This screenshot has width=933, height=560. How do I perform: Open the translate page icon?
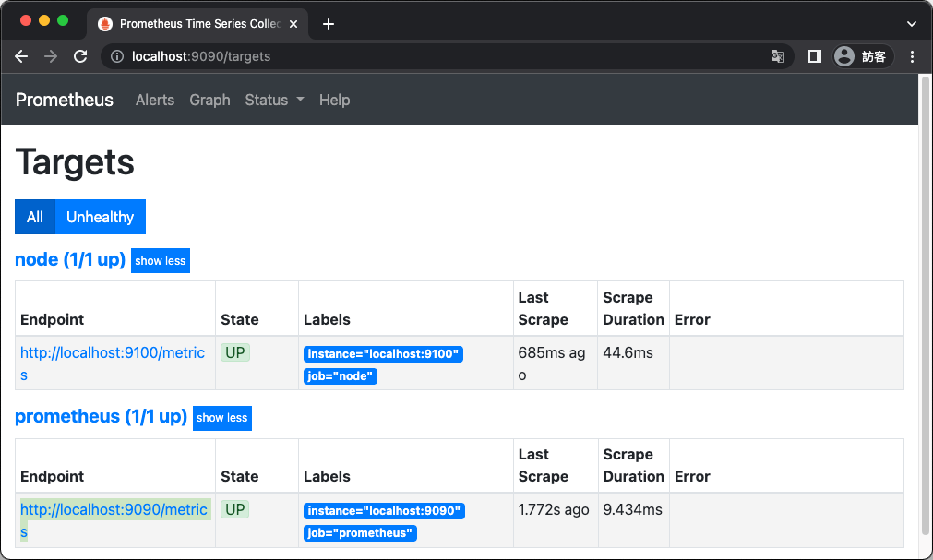(x=777, y=56)
